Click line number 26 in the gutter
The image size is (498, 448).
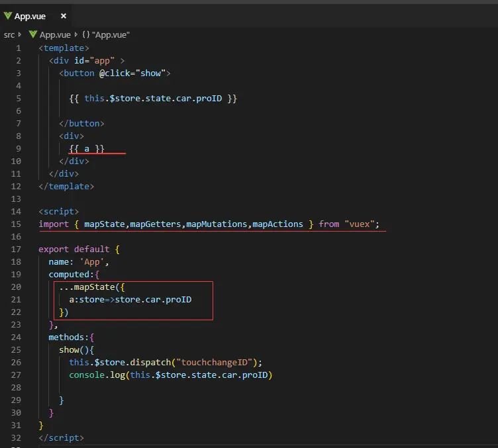pyautogui.click(x=16, y=363)
